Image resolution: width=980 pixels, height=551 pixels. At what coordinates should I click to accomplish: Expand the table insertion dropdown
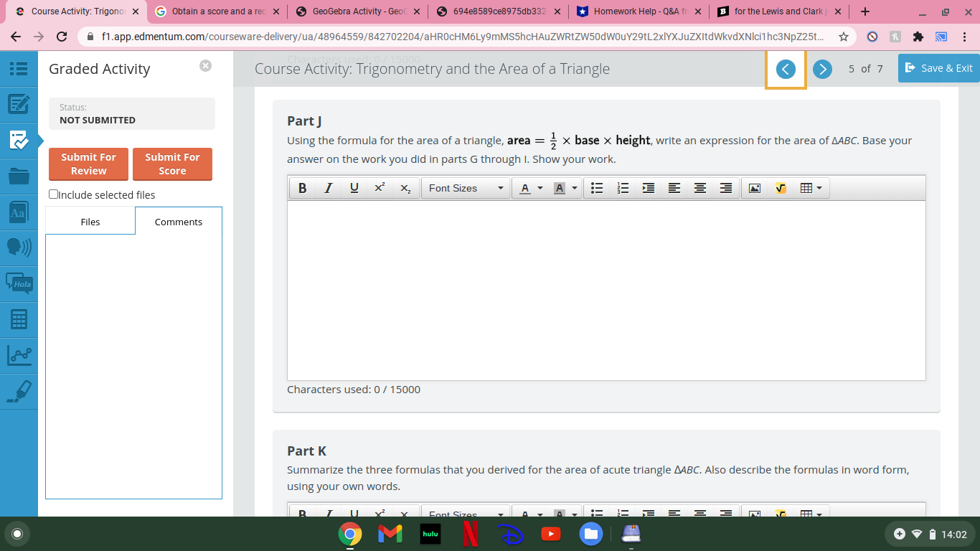[819, 188]
